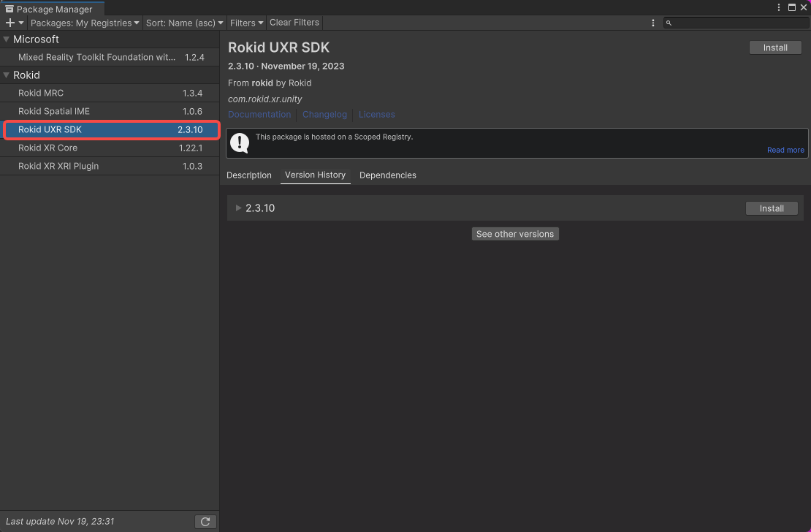811x532 pixels.
Task: Select the Rokid XR Core package
Action: point(110,148)
